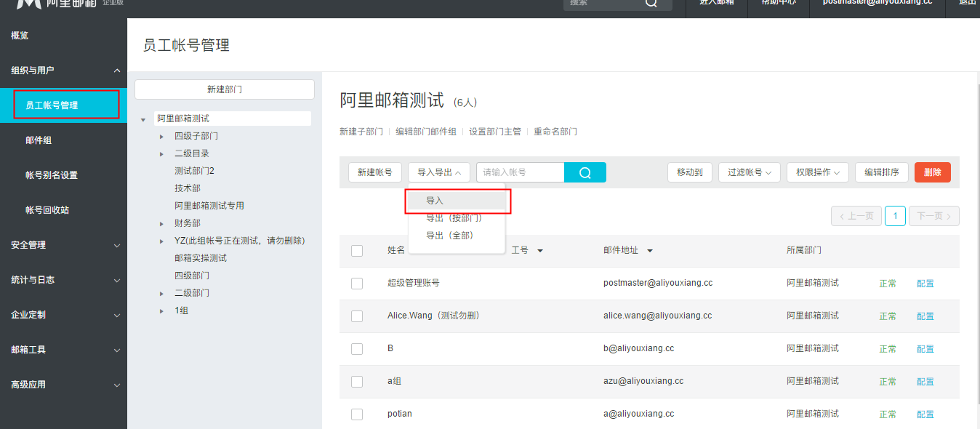Select 技术部 in department tree
Screen dimensions: 980x429
[188, 188]
